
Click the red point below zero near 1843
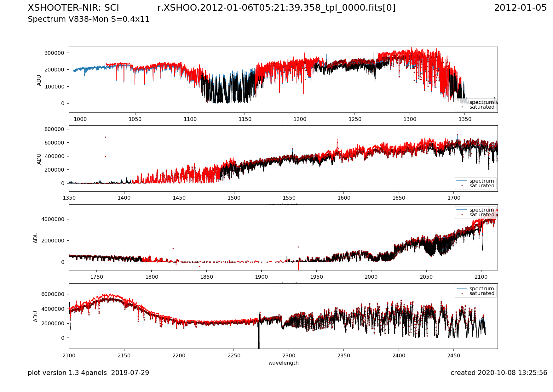pos(199,266)
